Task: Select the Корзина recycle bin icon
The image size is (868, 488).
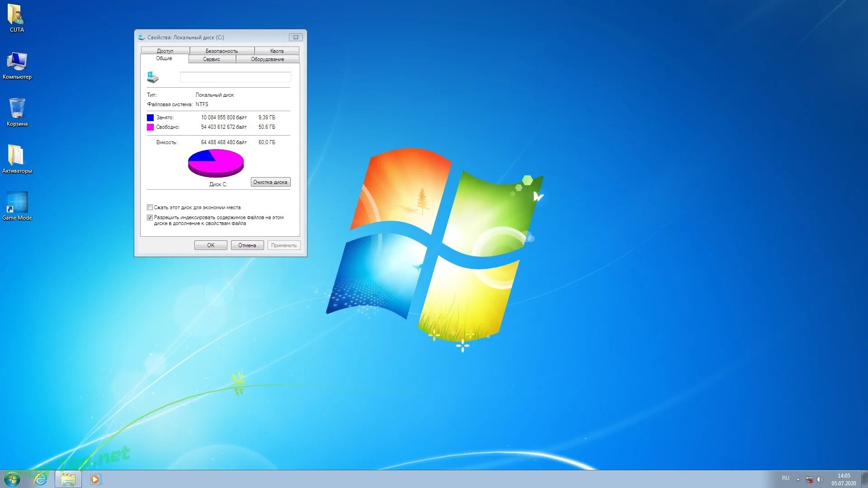Action: tap(17, 112)
